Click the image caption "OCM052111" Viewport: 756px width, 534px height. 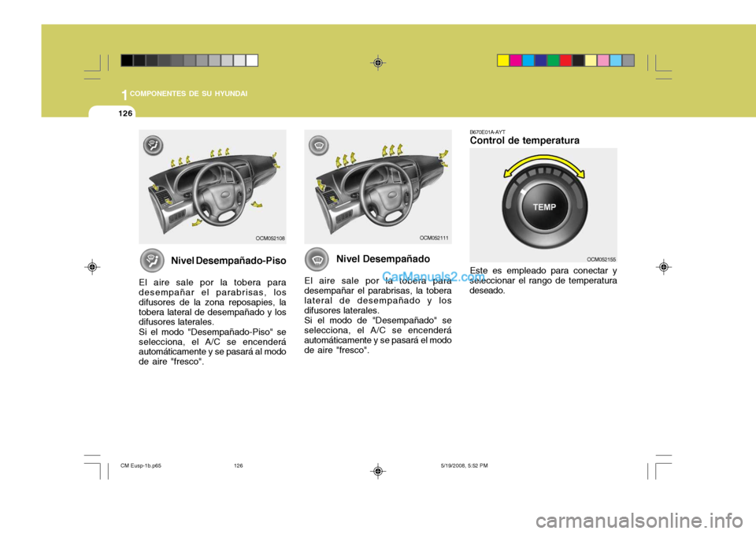coord(434,238)
